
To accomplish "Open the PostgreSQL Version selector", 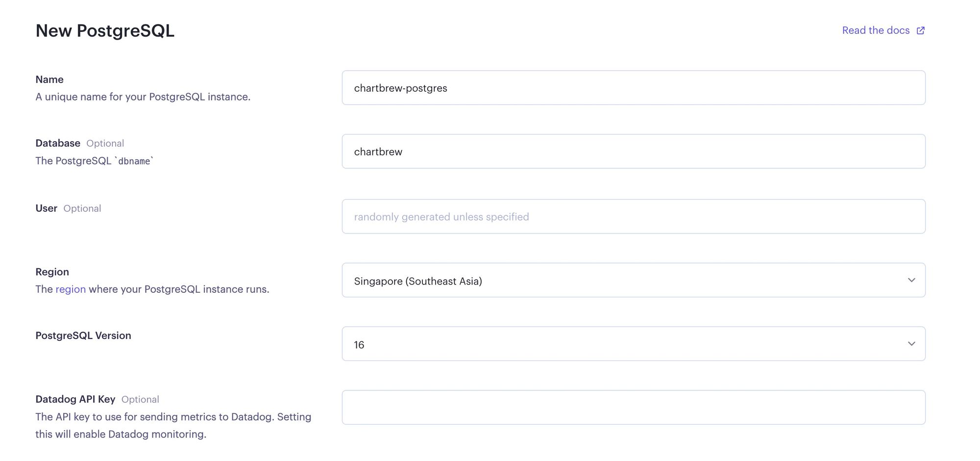I will coord(634,343).
